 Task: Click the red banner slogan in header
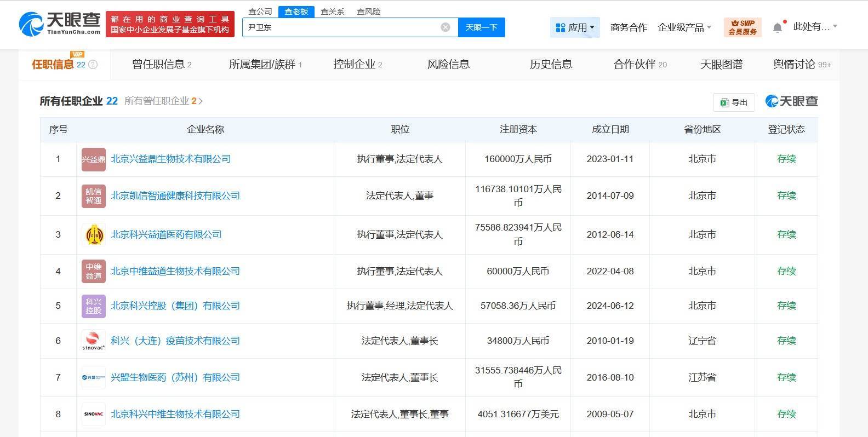point(170,24)
